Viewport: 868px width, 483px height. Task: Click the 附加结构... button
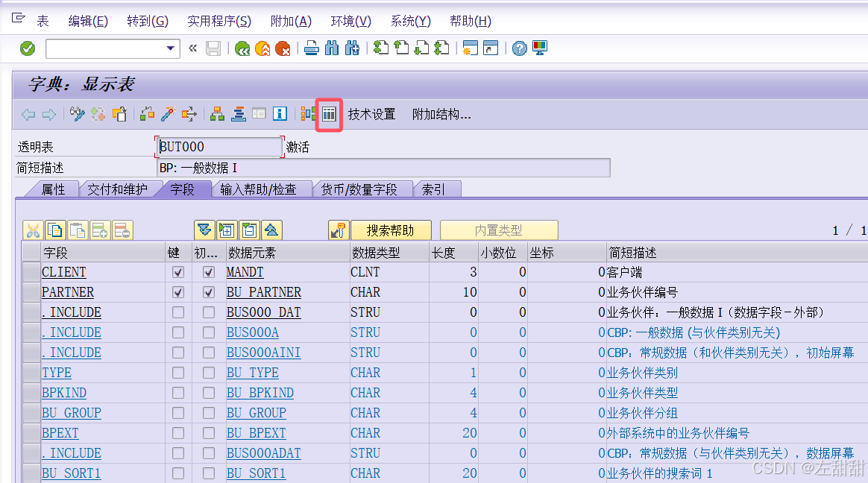(441, 115)
